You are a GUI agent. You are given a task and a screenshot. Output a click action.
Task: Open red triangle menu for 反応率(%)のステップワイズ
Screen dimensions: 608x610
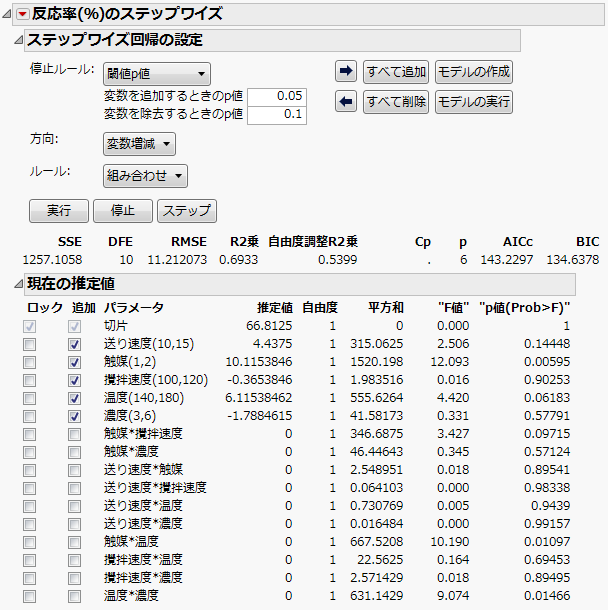point(23,14)
